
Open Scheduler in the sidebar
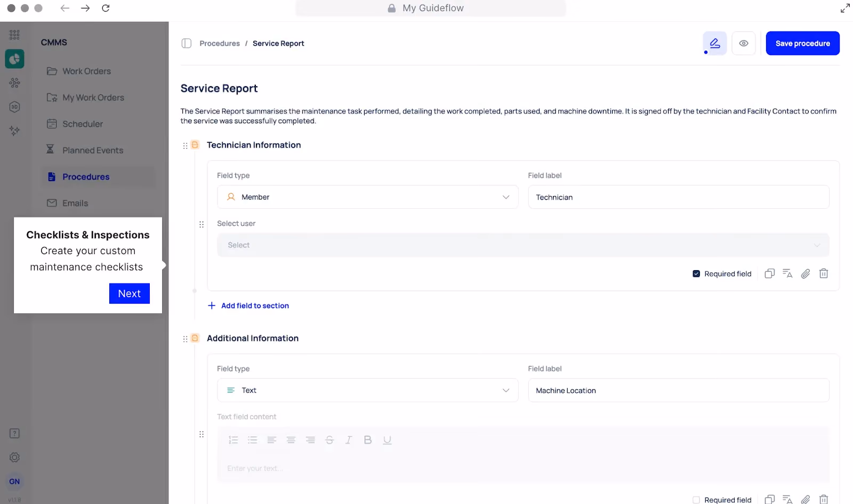(x=83, y=124)
